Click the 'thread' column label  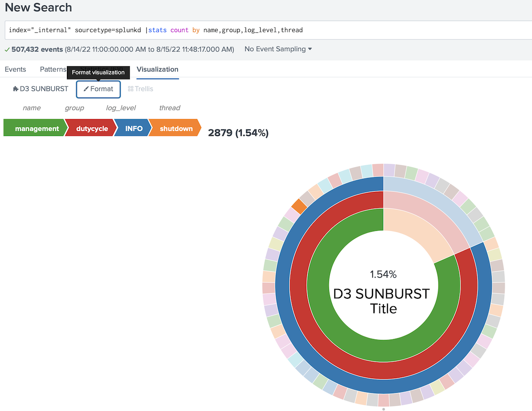[x=170, y=108]
